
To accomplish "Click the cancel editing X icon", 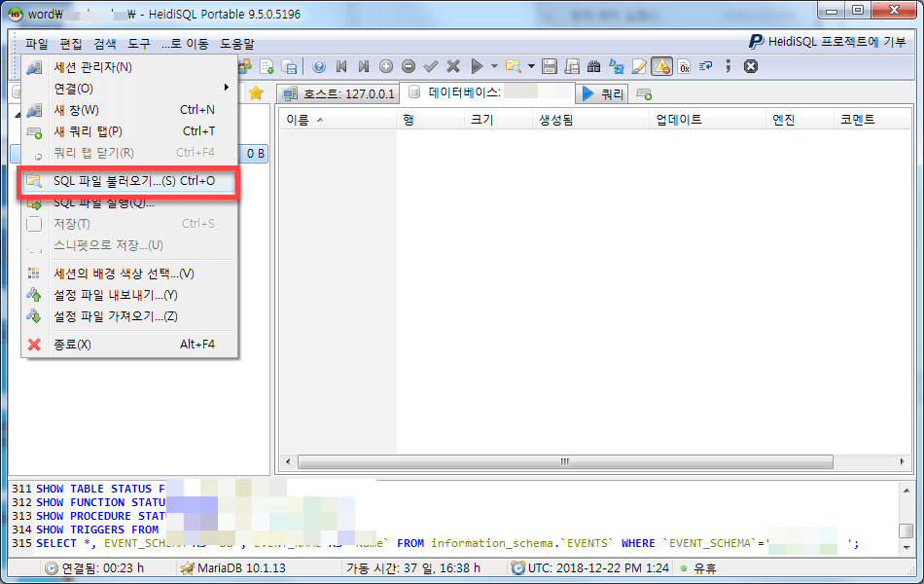I will point(453,66).
